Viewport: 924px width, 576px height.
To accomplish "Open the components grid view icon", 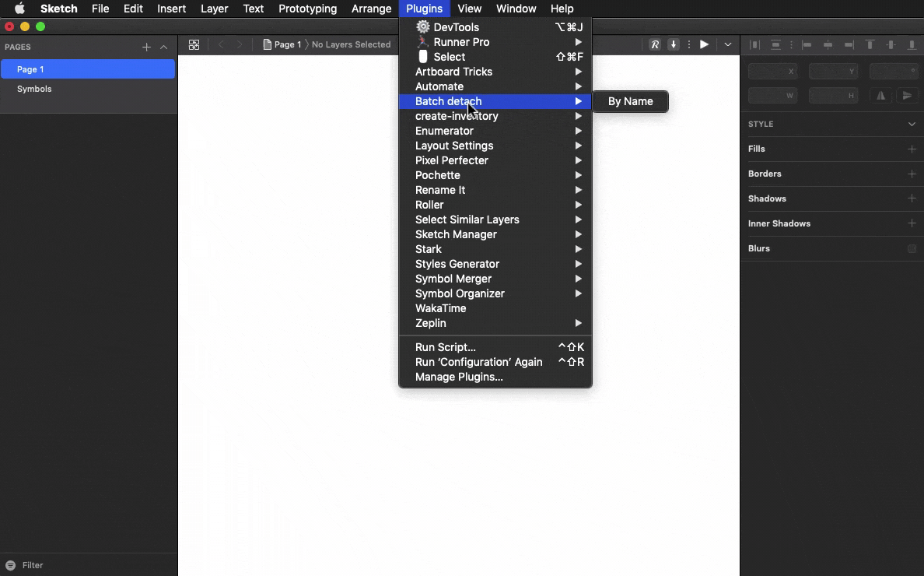I will point(194,45).
